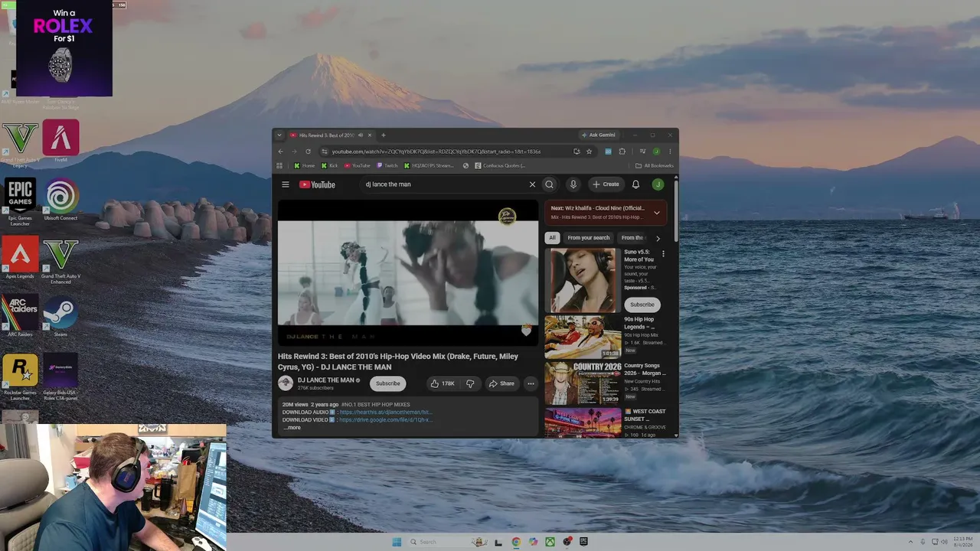Select the From your search chip
This screenshot has width=980, height=551.
tap(589, 238)
